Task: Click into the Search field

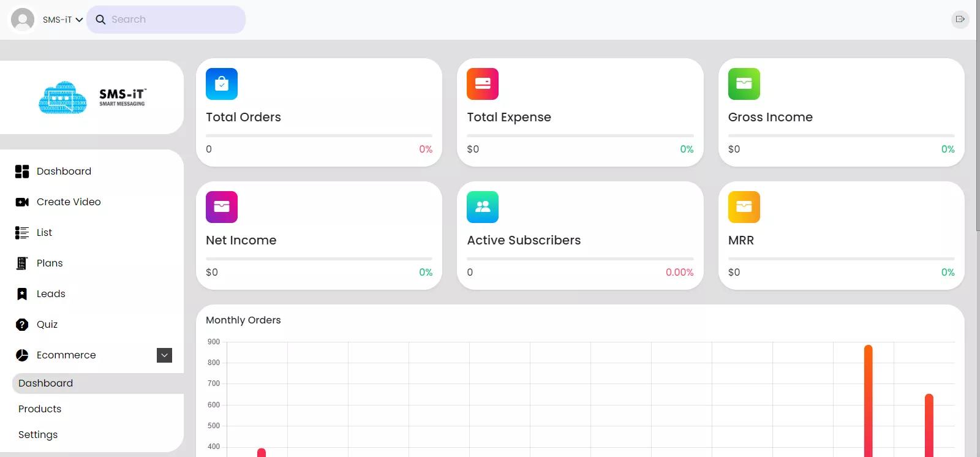Action: point(171,20)
